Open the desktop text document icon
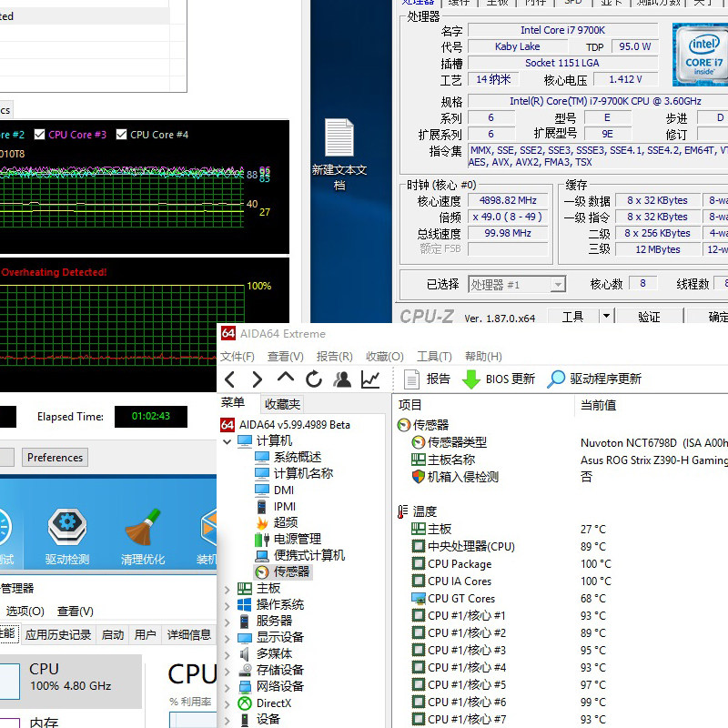 coord(339,154)
